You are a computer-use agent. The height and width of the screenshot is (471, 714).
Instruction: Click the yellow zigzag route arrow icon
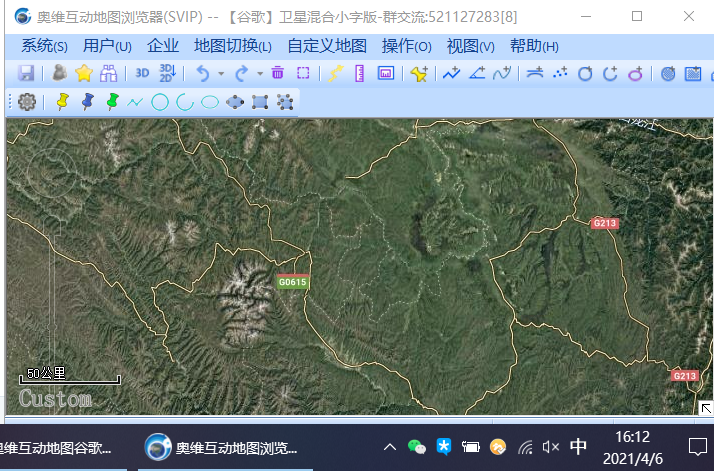point(336,73)
